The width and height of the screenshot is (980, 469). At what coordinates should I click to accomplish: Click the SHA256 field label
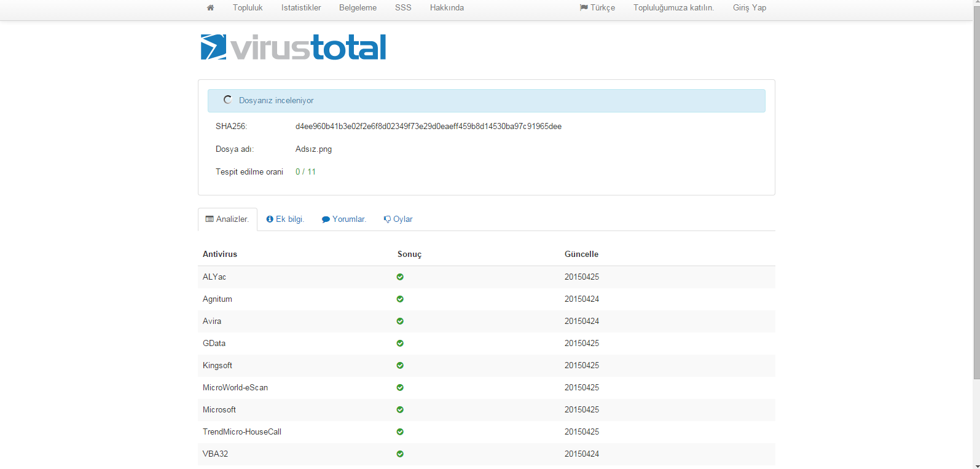(231, 127)
